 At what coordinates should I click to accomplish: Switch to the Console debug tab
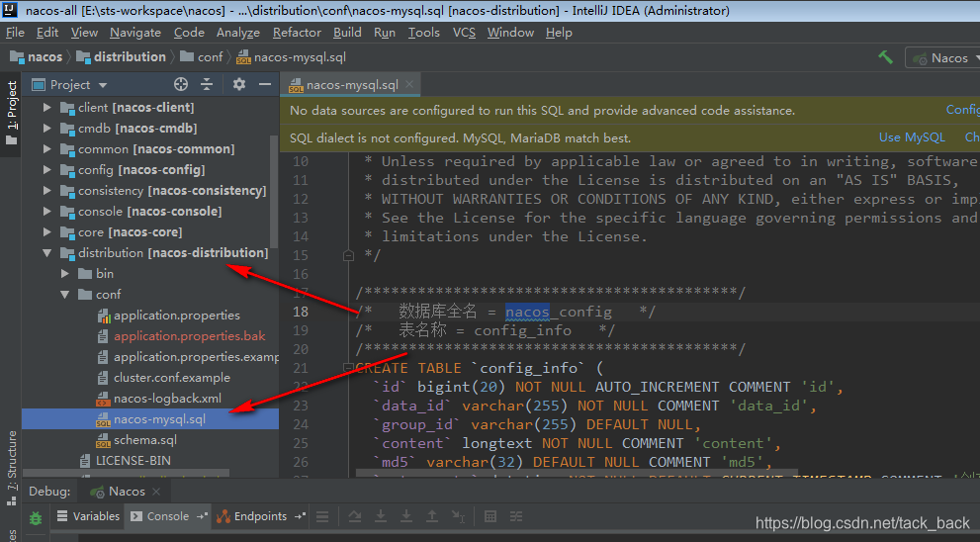click(x=167, y=516)
